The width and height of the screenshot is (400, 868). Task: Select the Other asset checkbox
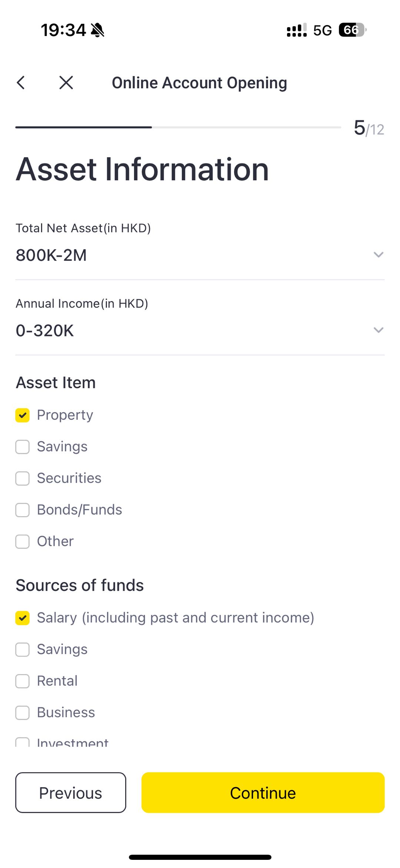tap(23, 541)
